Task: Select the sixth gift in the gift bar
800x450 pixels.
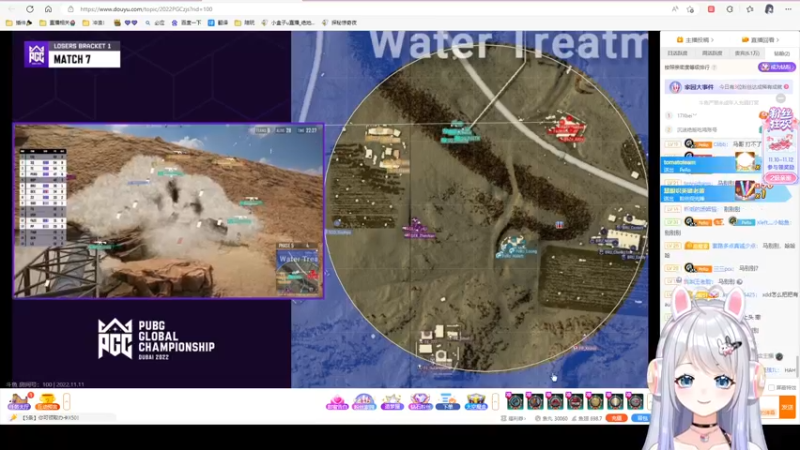Action: [615, 402]
